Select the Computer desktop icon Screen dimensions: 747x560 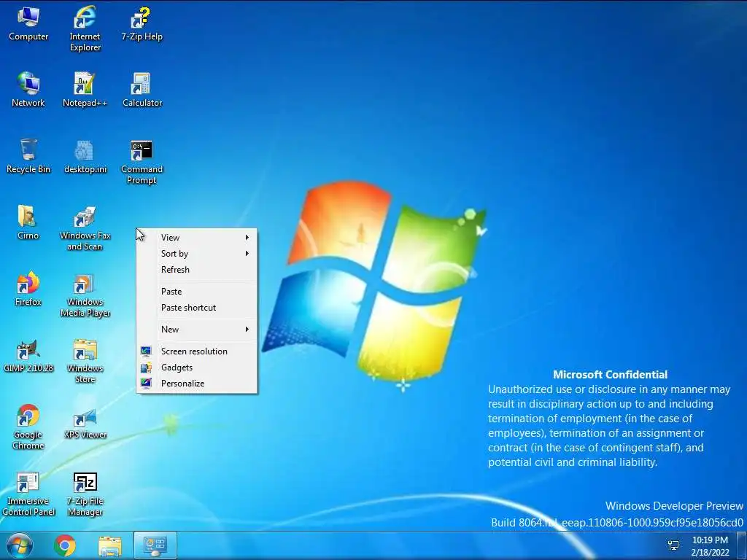28,24
